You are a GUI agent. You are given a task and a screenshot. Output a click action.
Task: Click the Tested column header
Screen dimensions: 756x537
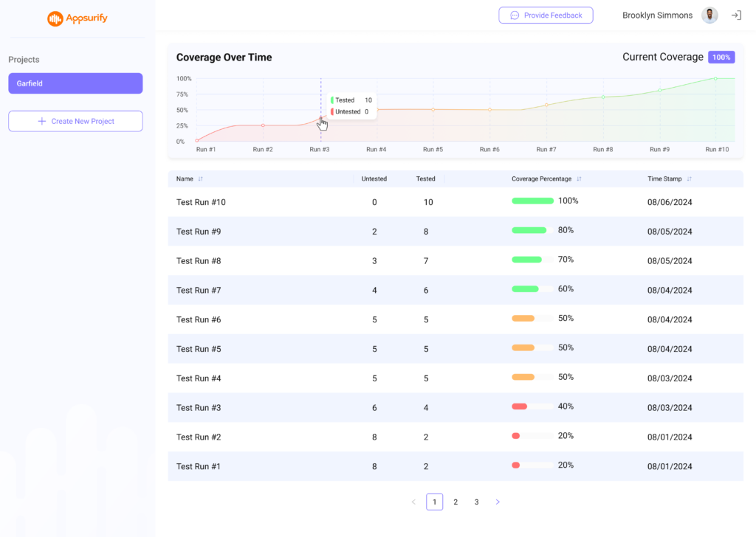(426, 179)
